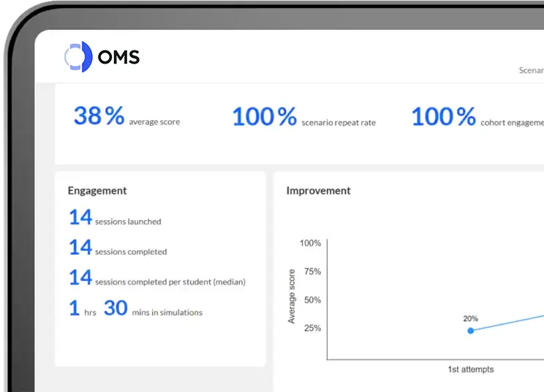Select sessions completed per student (median) stat
The width and height of the screenshot is (544, 392).
156,279
